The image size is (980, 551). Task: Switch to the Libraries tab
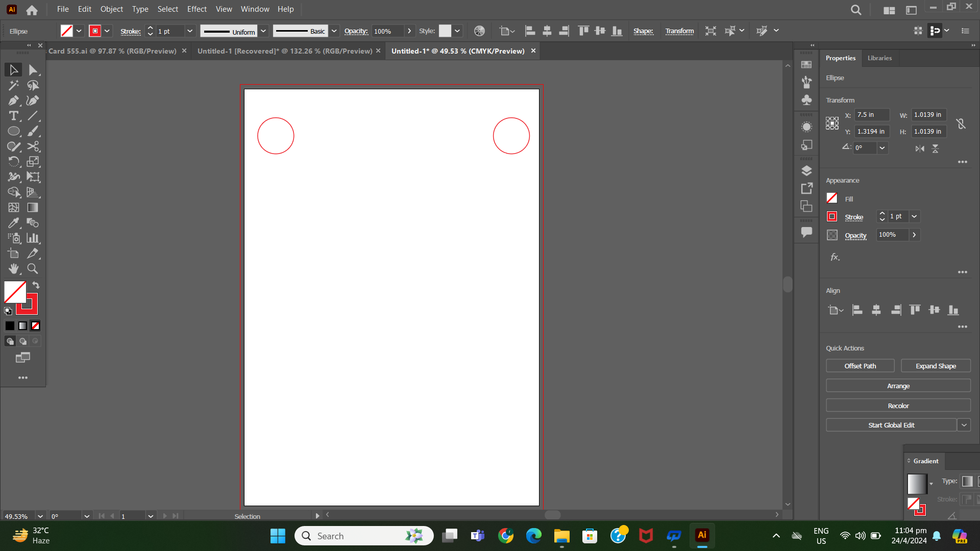pos(879,58)
